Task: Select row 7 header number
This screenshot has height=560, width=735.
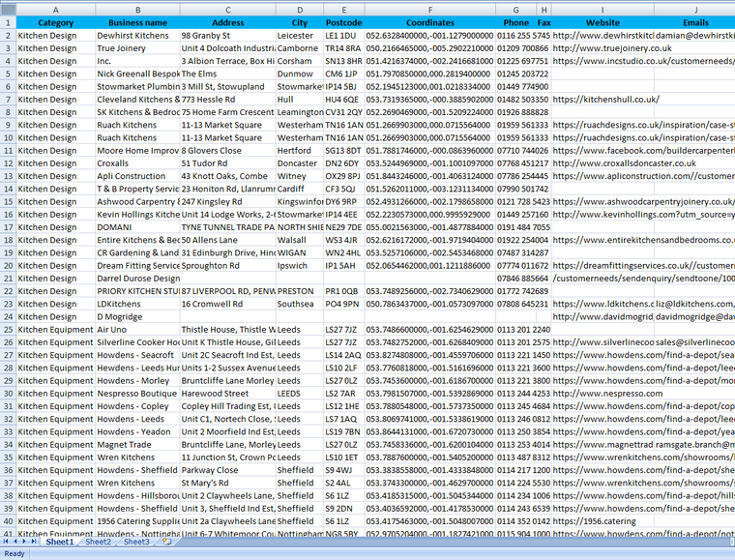Action: pyautogui.click(x=8, y=100)
